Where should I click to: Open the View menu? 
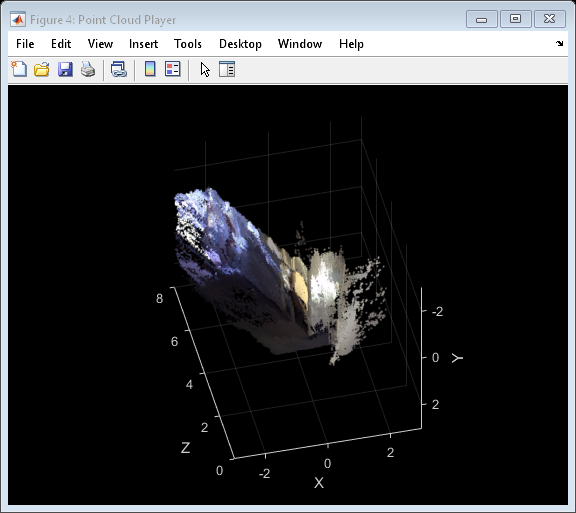100,44
